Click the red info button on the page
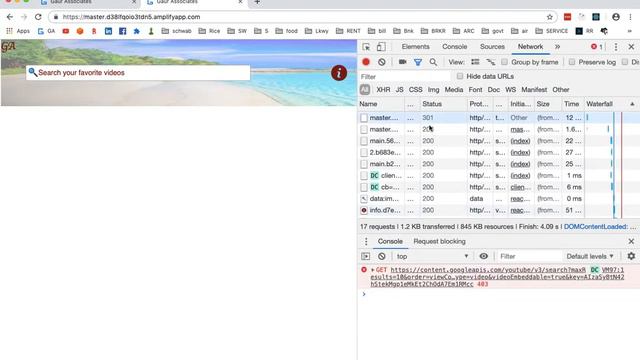 click(339, 73)
